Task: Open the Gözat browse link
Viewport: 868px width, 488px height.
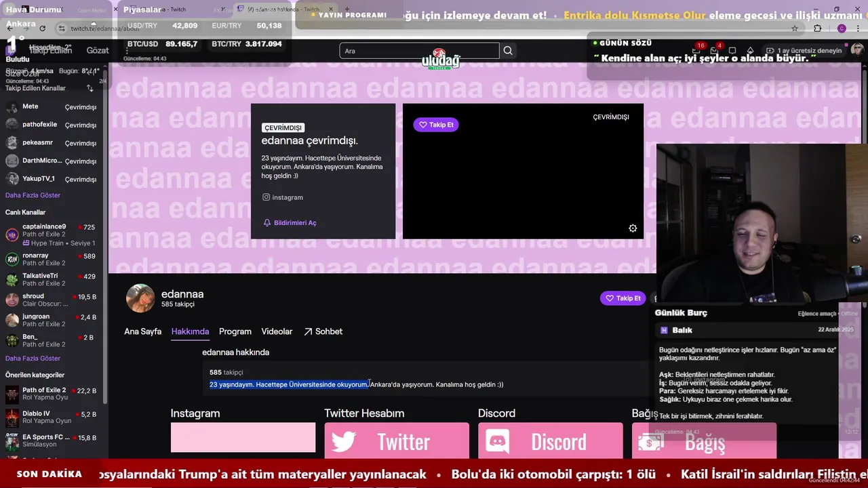Action: tap(98, 51)
